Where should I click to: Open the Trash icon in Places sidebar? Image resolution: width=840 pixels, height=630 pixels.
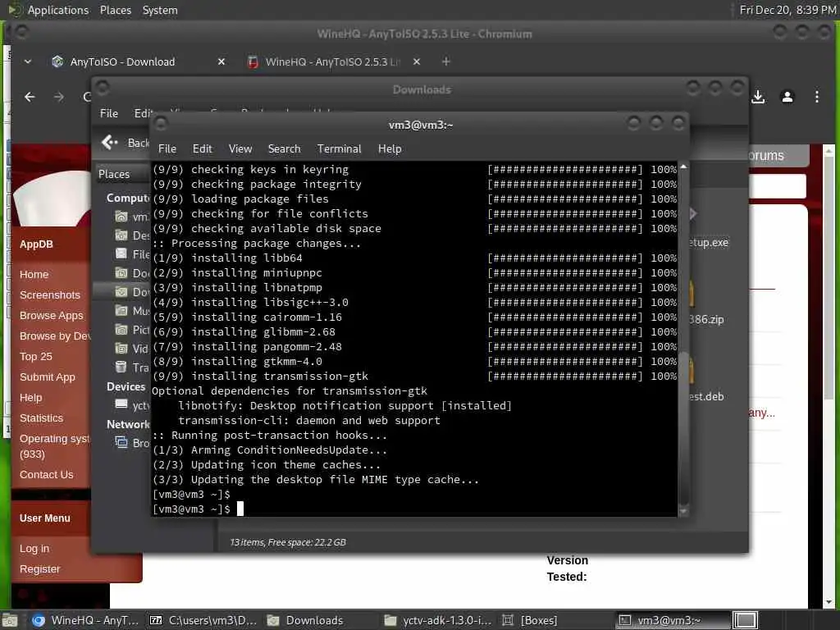[121, 367]
